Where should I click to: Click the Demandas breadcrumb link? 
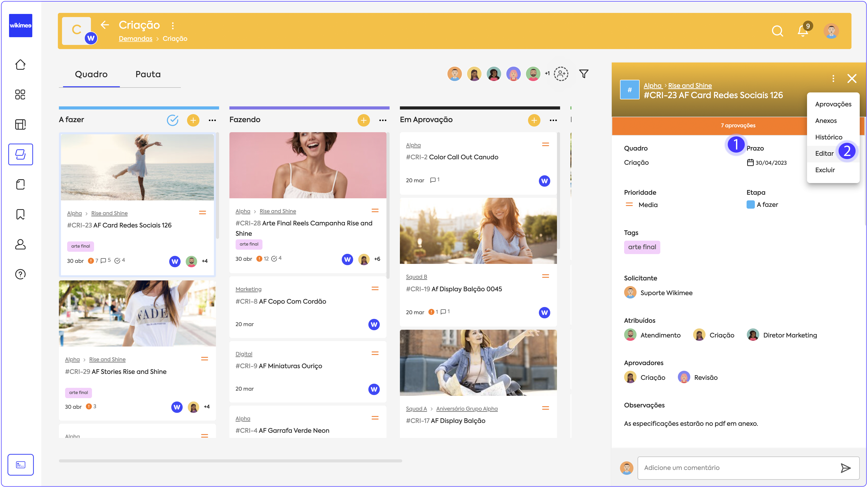(x=135, y=39)
